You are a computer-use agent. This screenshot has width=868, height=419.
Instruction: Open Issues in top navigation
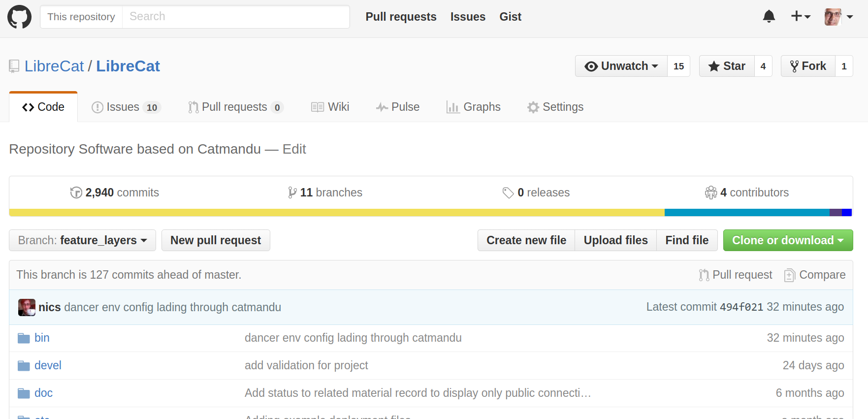(468, 17)
